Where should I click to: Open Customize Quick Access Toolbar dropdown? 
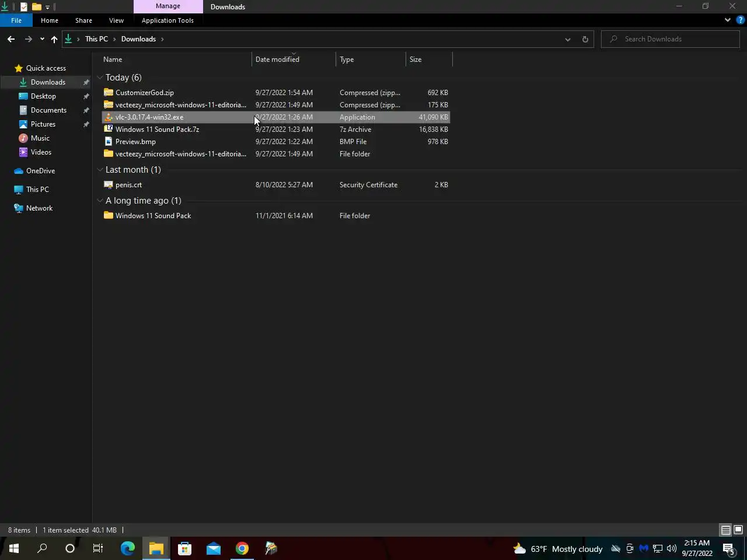point(47,7)
